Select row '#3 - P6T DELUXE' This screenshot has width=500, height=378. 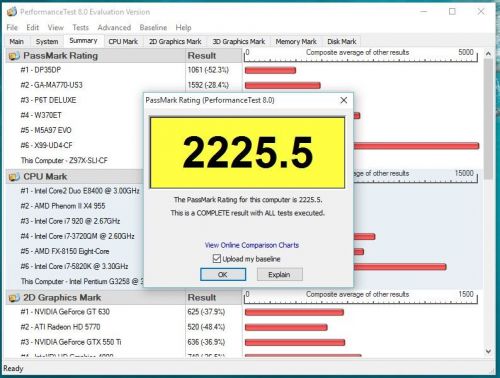click(48, 100)
